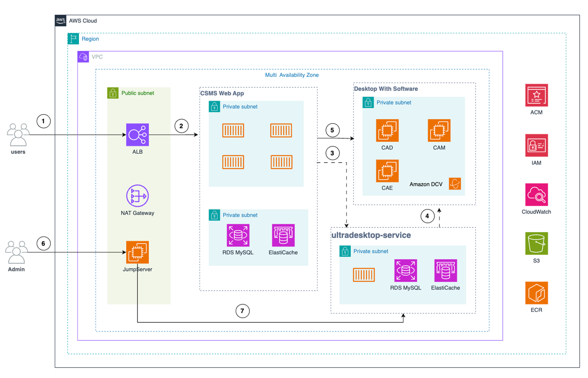588x378 pixels.
Task: Select the "CAD" text label
Action: [387, 148]
